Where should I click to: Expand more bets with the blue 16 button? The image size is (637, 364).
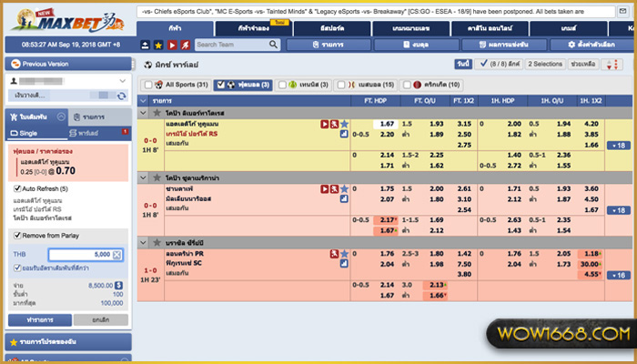(620, 275)
